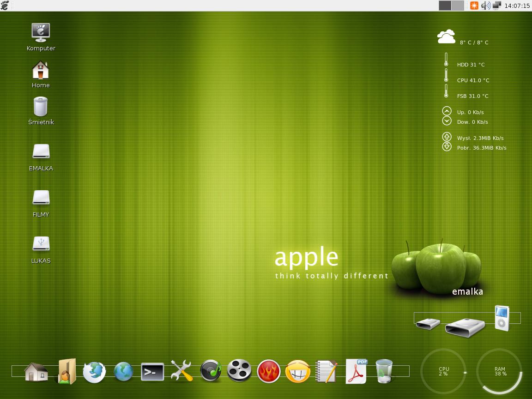532x399 pixels.
Task: Select the EMALKA drive icon
Action: coord(41,152)
